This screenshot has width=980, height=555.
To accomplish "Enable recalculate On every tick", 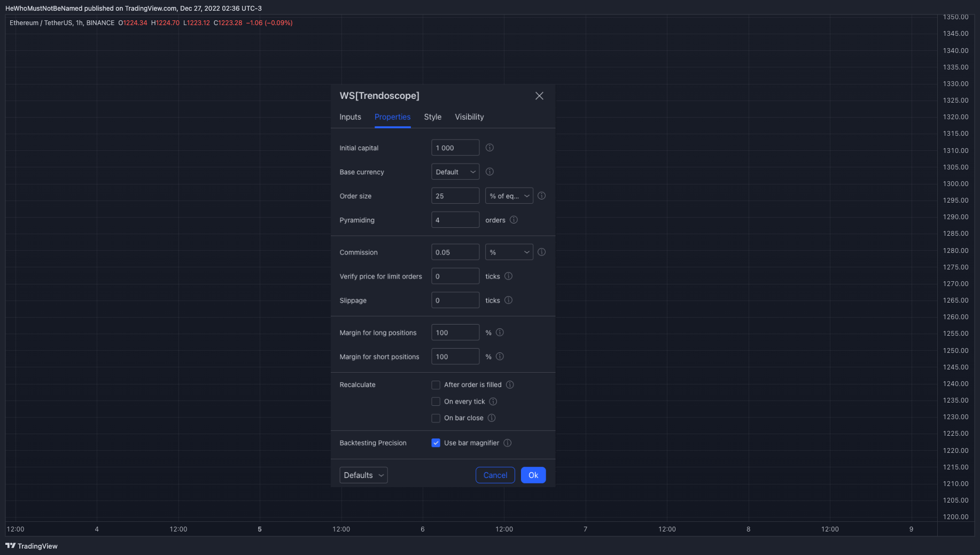I will coord(435,402).
